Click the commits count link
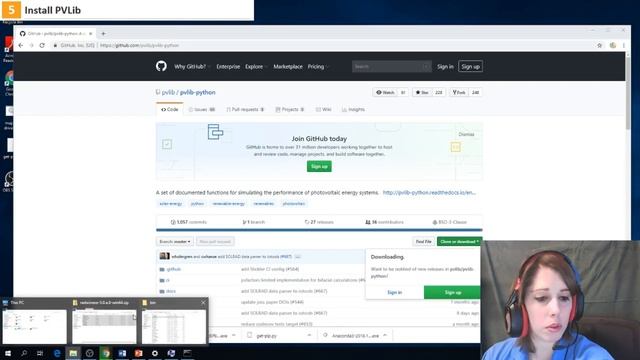 (x=189, y=222)
